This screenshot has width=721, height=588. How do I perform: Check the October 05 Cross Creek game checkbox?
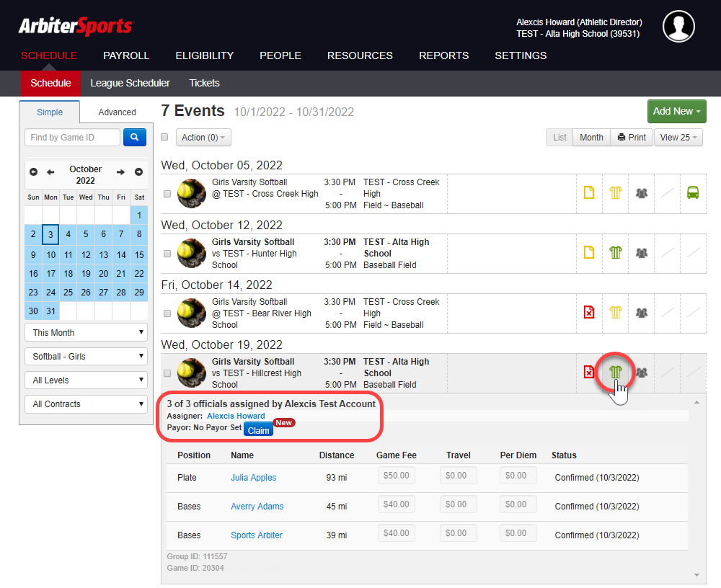(x=167, y=194)
